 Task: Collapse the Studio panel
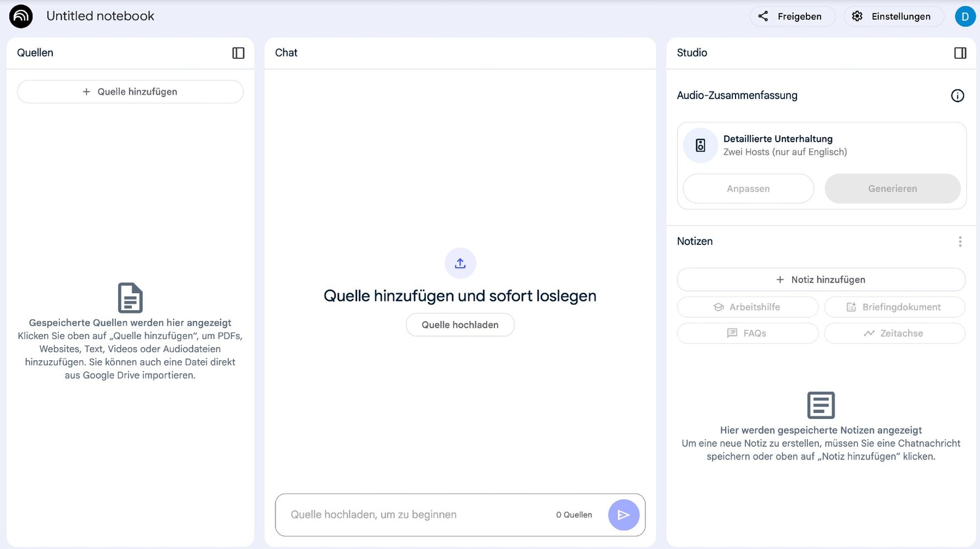point(960,53)
